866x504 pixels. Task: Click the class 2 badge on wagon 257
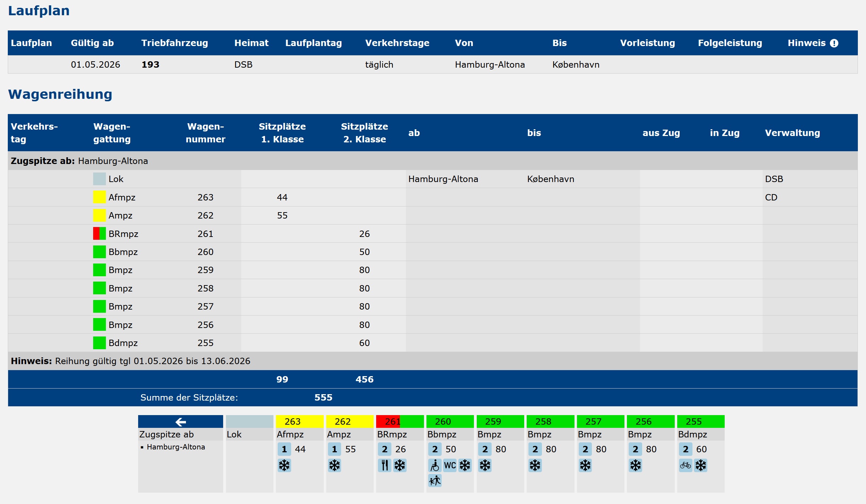tap(585, 449)
